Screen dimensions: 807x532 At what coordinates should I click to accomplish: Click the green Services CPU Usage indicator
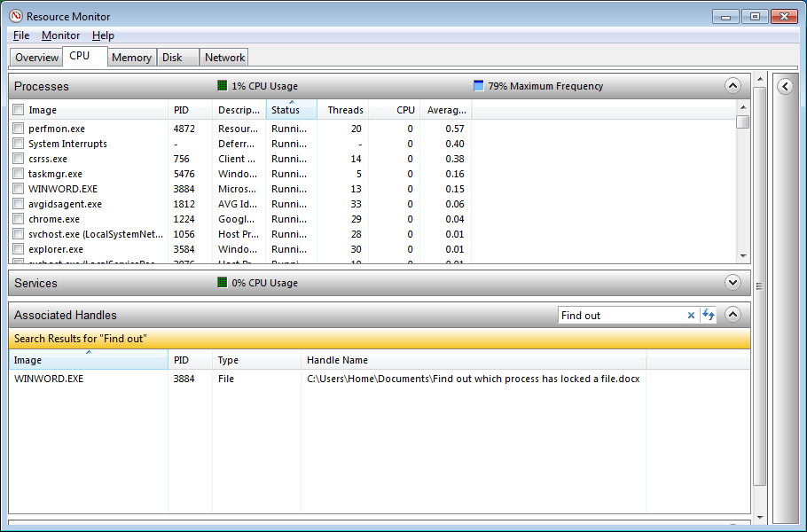[x=223, y=283]
